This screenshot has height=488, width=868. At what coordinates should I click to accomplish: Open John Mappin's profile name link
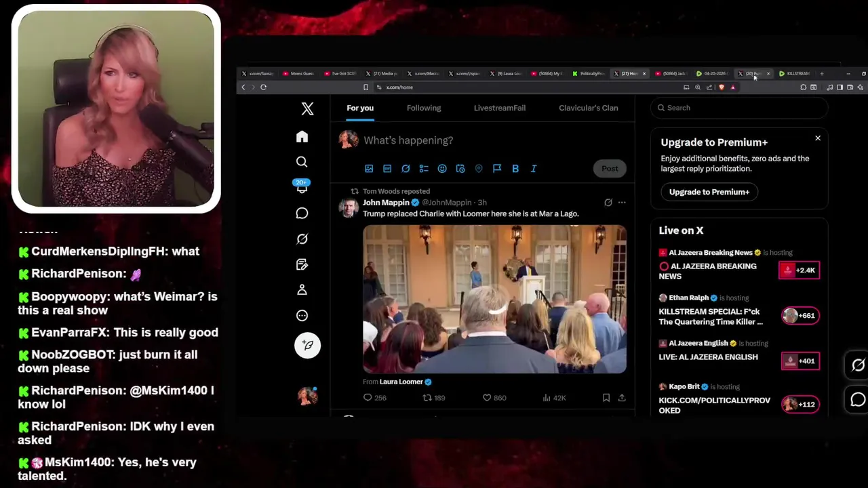(386, 203)
